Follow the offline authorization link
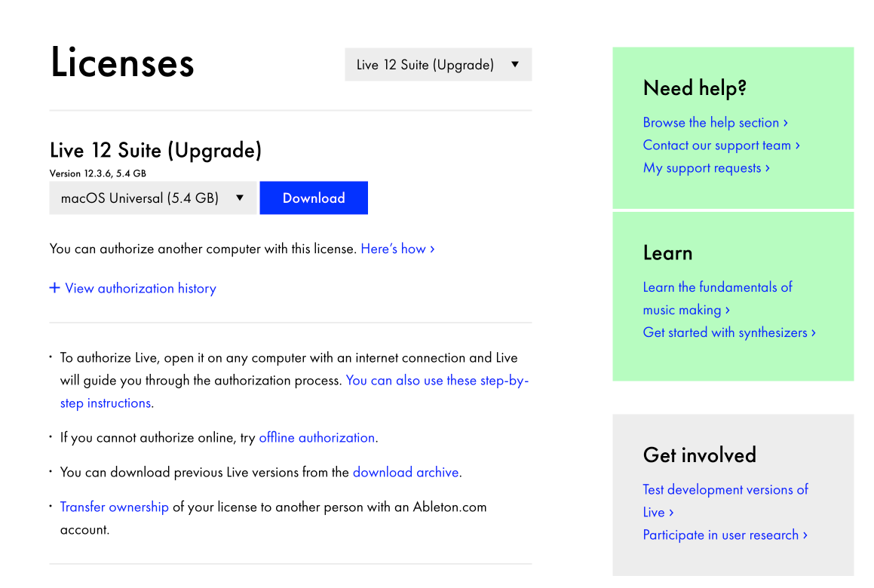Image resolution: width=874 pixels, height=588 pixels. coord(317,438)
